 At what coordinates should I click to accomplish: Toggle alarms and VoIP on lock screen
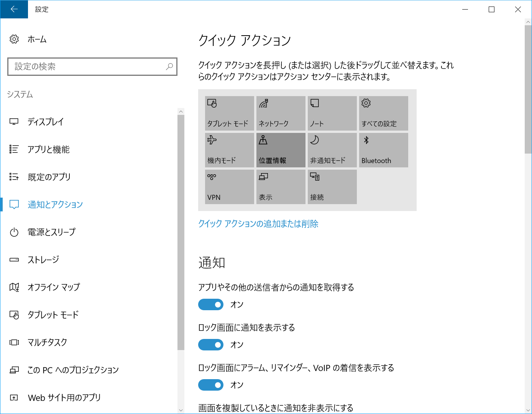[x=210, y=385]
